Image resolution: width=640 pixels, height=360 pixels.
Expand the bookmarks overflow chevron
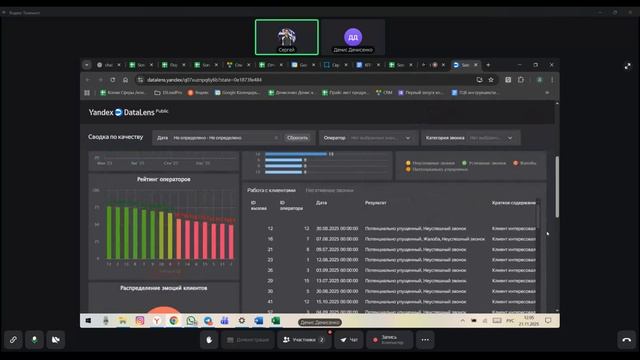tap(547, 93)
